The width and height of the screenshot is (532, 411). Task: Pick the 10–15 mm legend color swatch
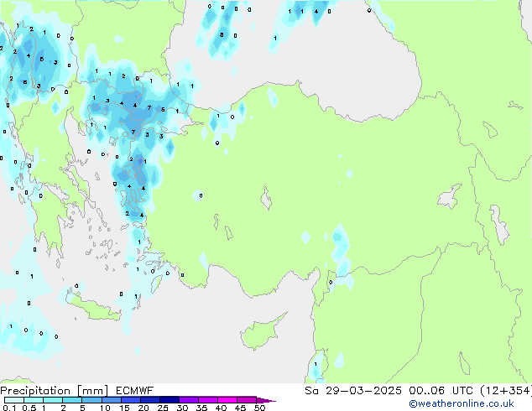[111, 400]
